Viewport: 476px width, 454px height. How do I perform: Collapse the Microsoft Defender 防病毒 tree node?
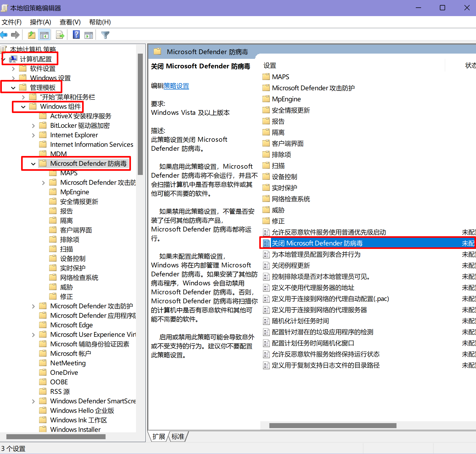(x=33, y=164)
